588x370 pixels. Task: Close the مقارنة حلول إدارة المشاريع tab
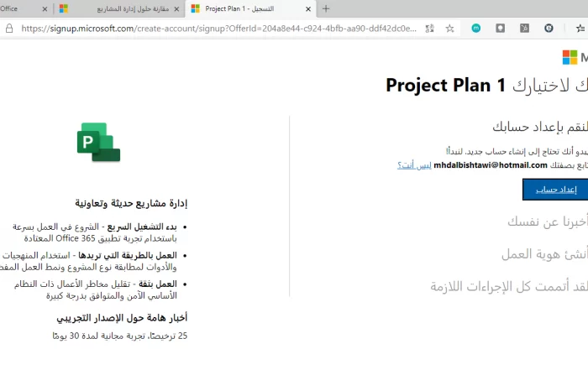click(176, 9)
